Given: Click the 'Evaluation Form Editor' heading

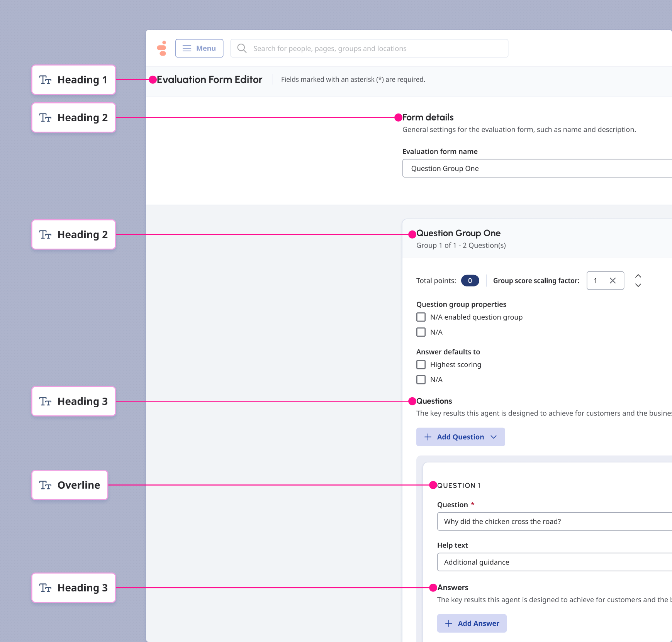Looking at the screenshot, I should click(x=209, y=80).
